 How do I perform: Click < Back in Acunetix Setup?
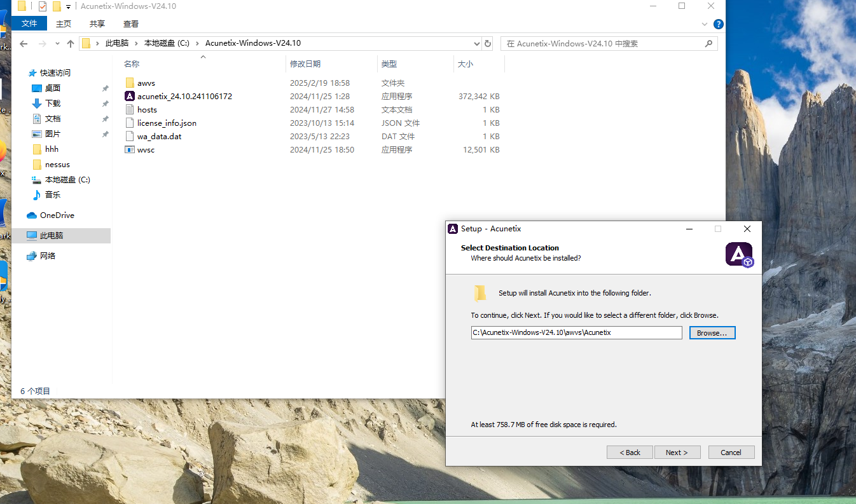(x=630, y=453)
